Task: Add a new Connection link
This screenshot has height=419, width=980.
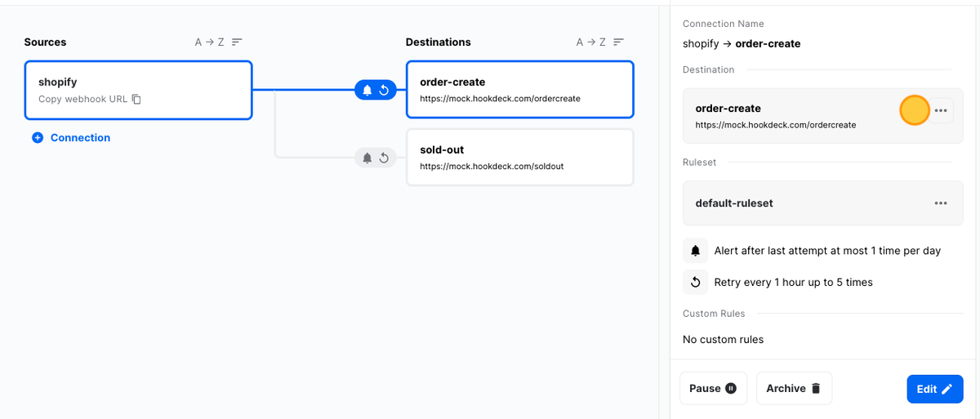Action: tap(80, 138)
